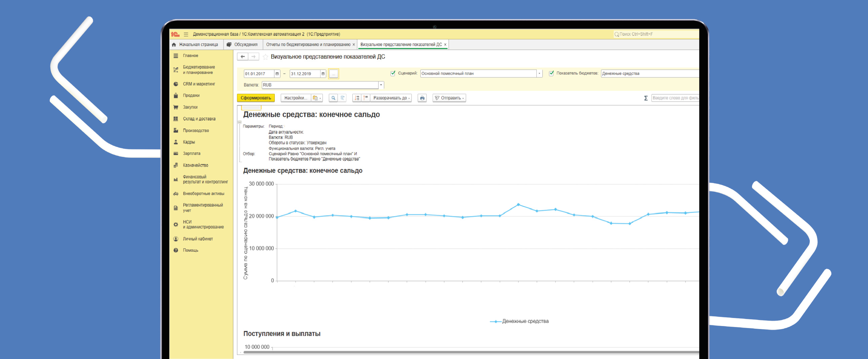Open the end date calendar picker
868x359 pixels.
click(323, 74)
